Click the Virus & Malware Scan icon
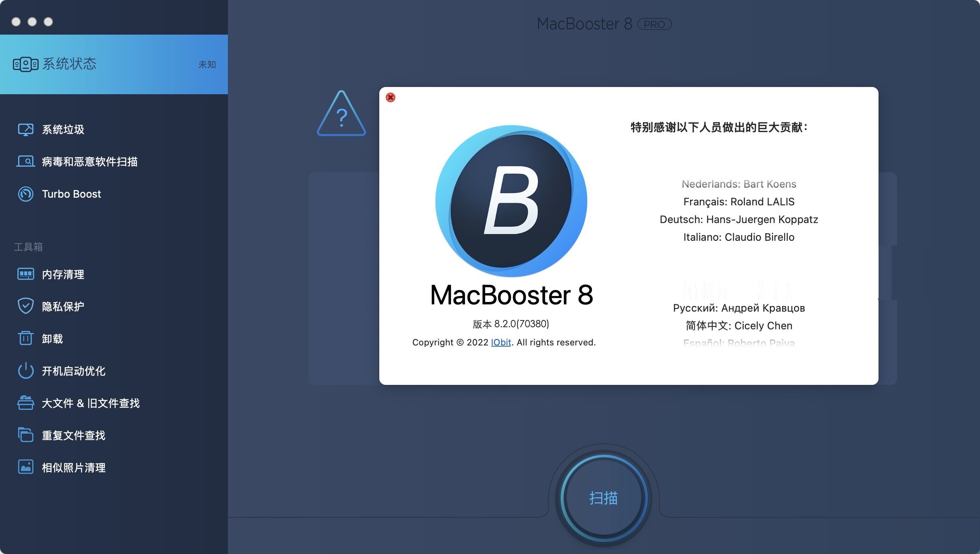The width and height of the screenshot is (980, 554). 26,161
